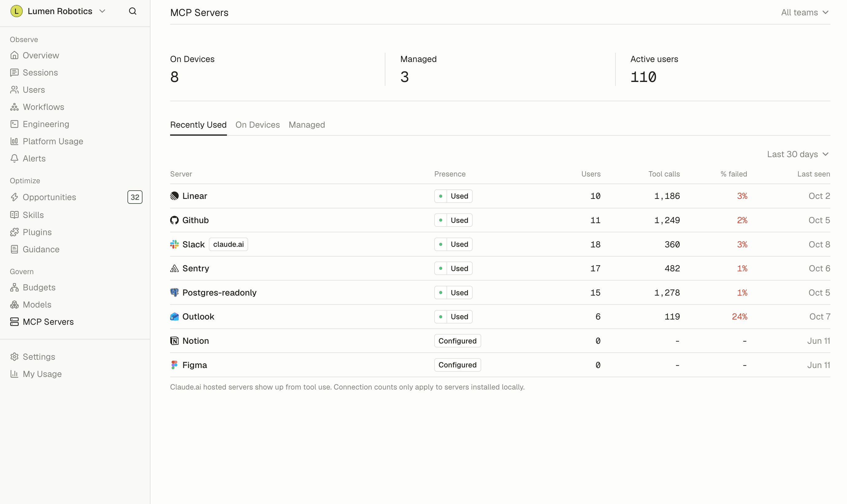Open the Sessions sidebar label

[40, 73]
